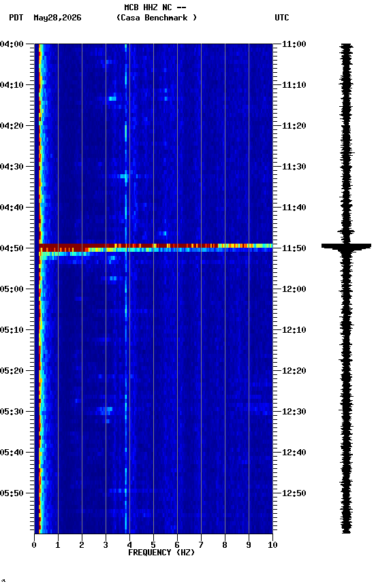Image resolution: width=376 pixels, height=588 pixels.
Task: Click frequency axis tick label 0
Action: coord(34,545)
